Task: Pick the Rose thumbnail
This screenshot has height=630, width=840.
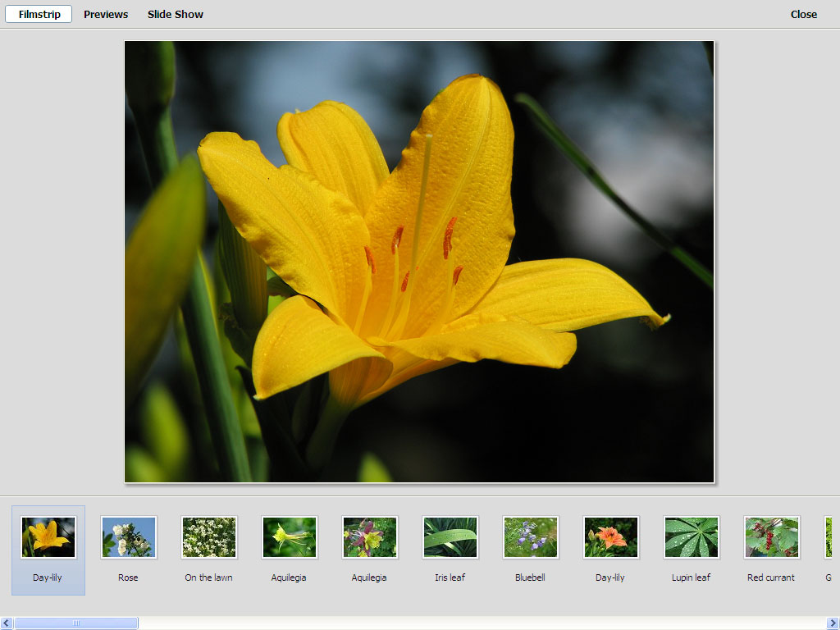Action: pyautogui.click(x=128, y=538)
